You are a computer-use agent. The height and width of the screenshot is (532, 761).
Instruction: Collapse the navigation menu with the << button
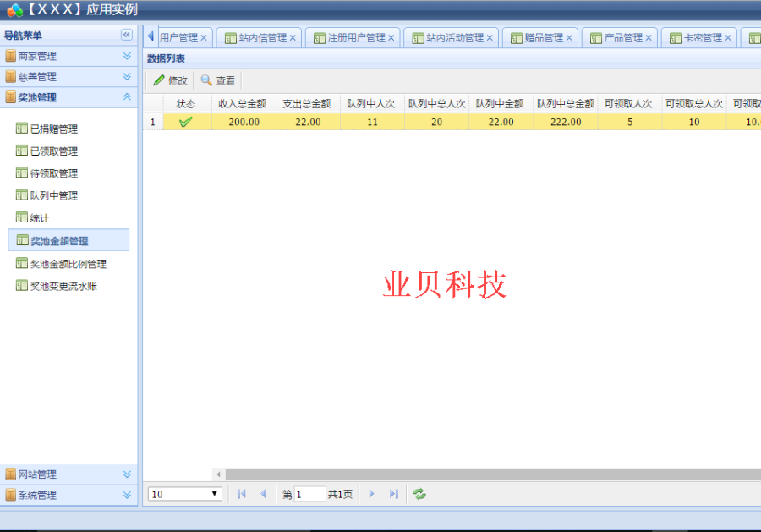pyautogui.click(x=126, y=35)
